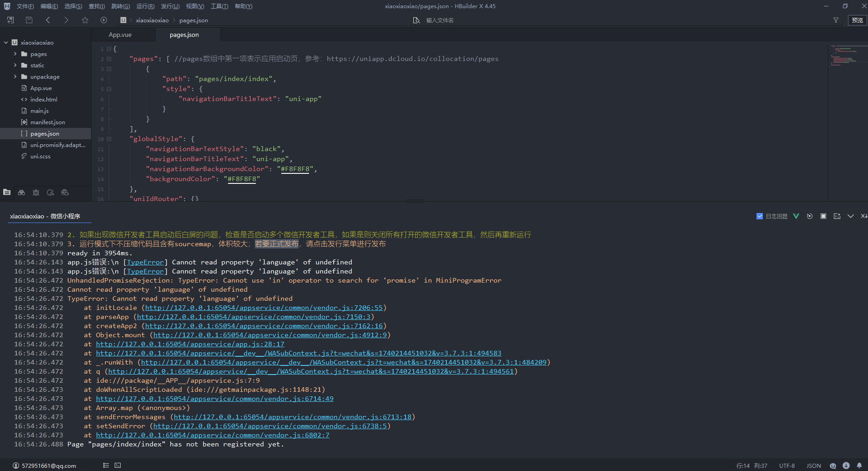Click the Vue devtools icon in console
This screenshot has width=868, height=471.
click(796, 216)
